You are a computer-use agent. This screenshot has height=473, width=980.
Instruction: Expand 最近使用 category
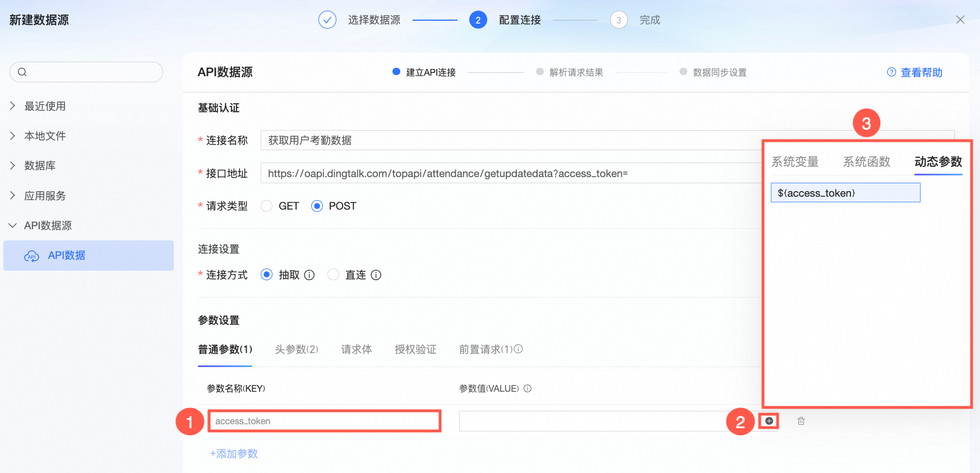click(x=12, y=105)
